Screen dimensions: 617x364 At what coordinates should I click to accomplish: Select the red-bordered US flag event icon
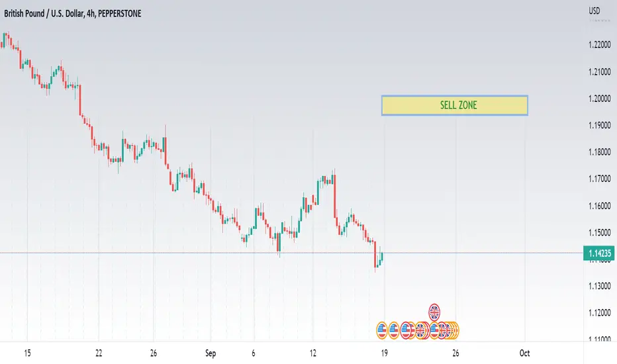tap(406, 330)
